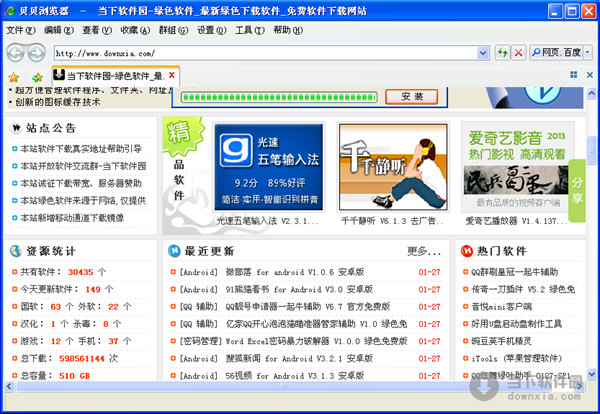This screenshot has height=414, width=600.
Task: Go back with the browser Back arrow
Action: (x=15, y=53)
